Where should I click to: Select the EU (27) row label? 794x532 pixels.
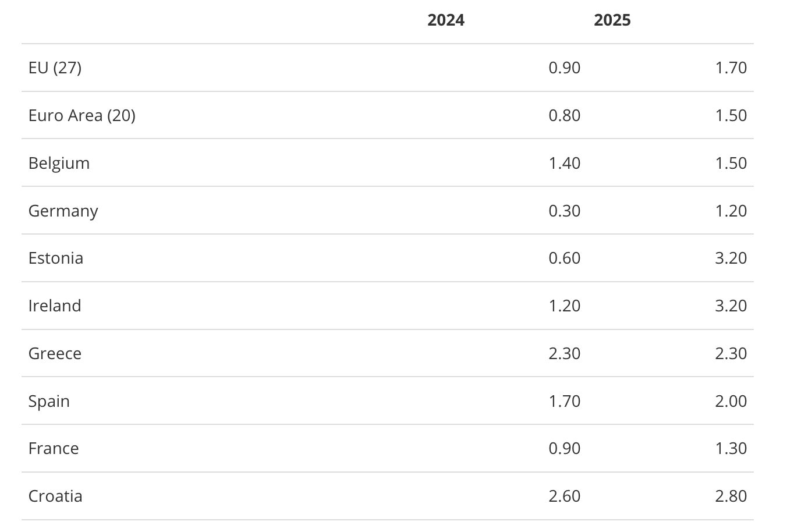(x=55, y=68)
